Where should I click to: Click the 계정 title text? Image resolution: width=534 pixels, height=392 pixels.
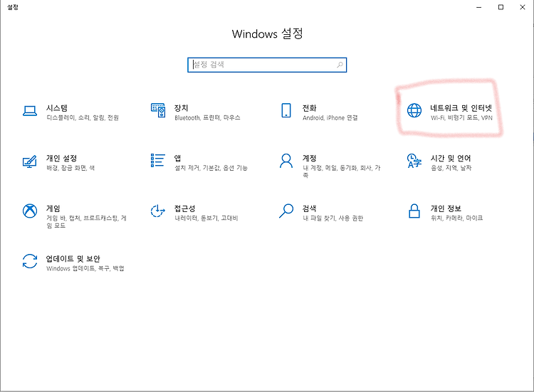[309, 158]
